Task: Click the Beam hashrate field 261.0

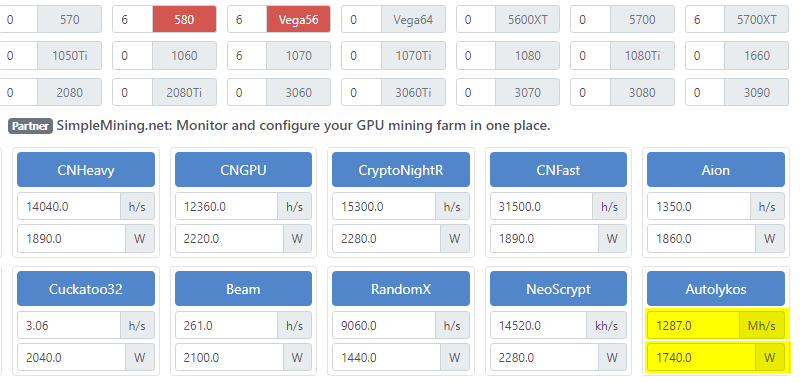Action: tap(227, 325)
